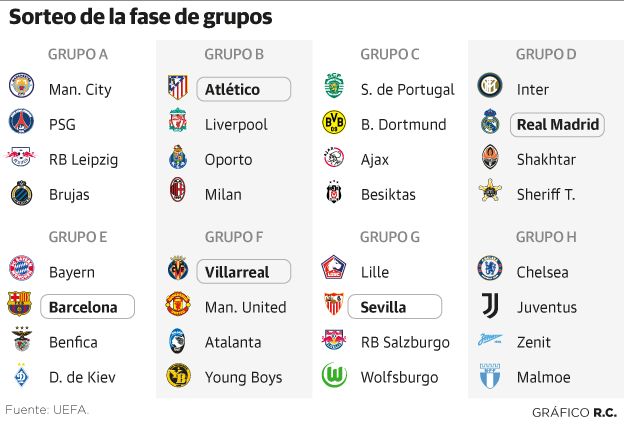Click the Fuente: UEFA source text

(x=47, y=409)
